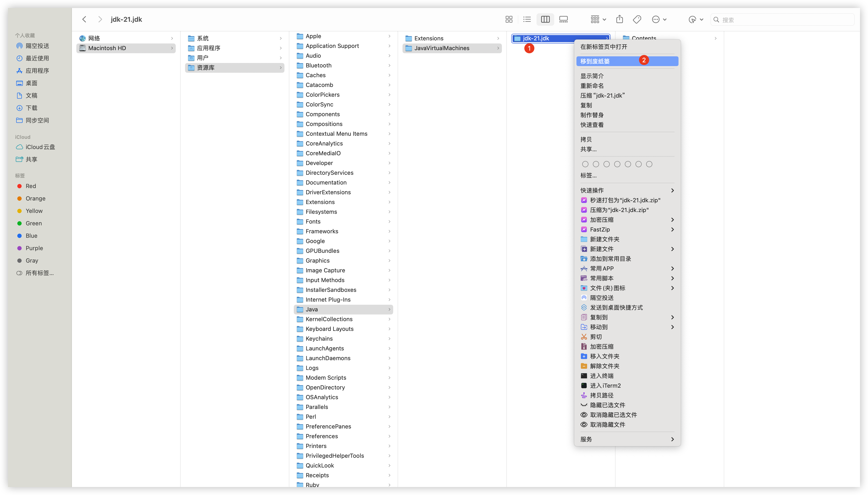Open 下载 in the sidebar
The height and width of the screenshot is (495, 868).
[x=31, y=108]
